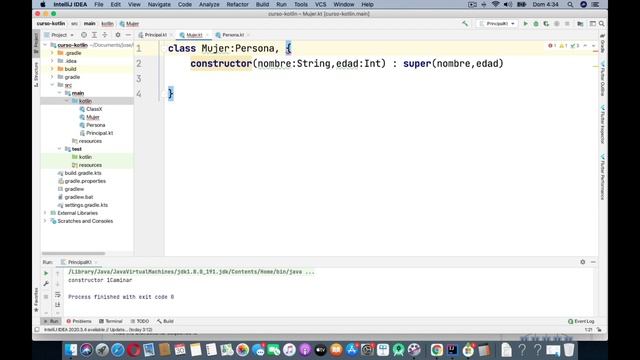Viewport: 640px width, 360px height.
Task: Hide the Run tool window
Action: (593, 262)
